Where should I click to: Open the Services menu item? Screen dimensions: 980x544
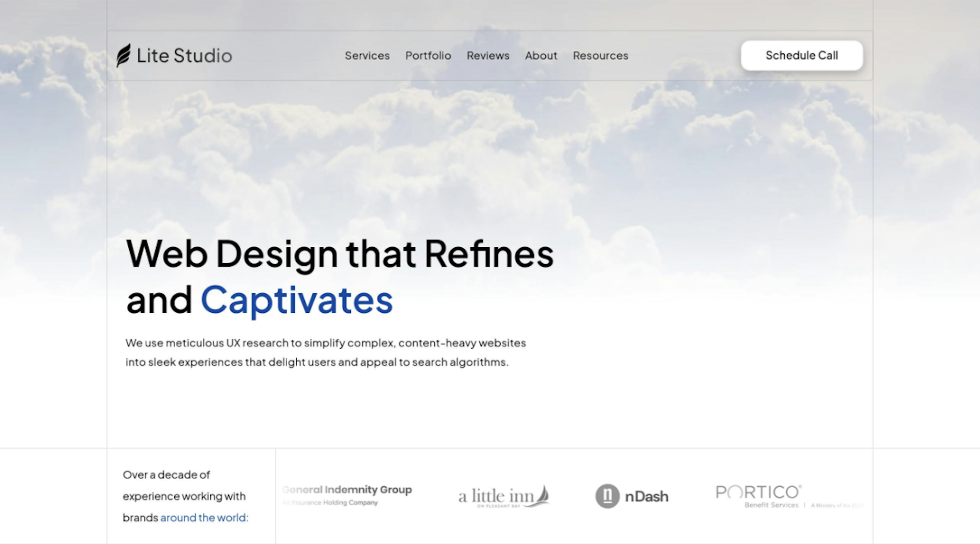(x=367, y=56)
